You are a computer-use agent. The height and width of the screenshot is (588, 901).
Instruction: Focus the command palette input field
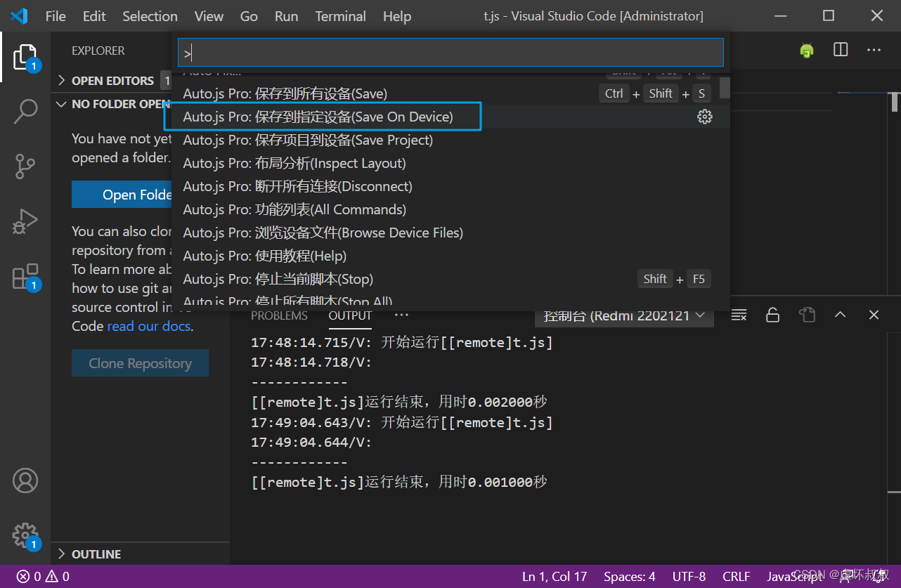pos(451,53)
